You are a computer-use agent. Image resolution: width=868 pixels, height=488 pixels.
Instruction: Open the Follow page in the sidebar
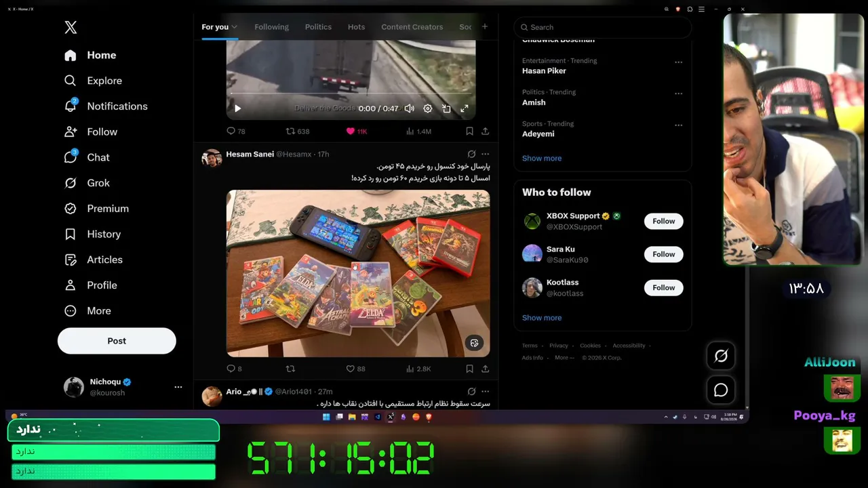[90, 131]
